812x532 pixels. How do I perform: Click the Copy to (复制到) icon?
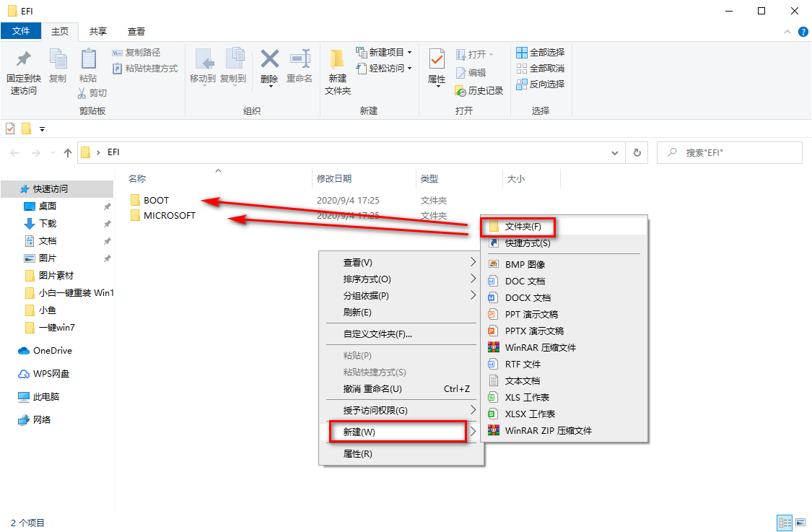pos(234,58)
